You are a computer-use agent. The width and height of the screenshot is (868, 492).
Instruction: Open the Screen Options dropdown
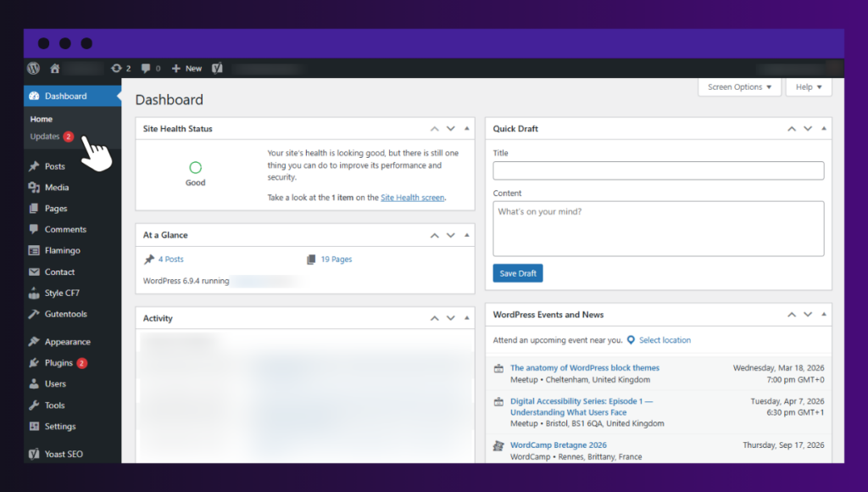pos(739,87)
